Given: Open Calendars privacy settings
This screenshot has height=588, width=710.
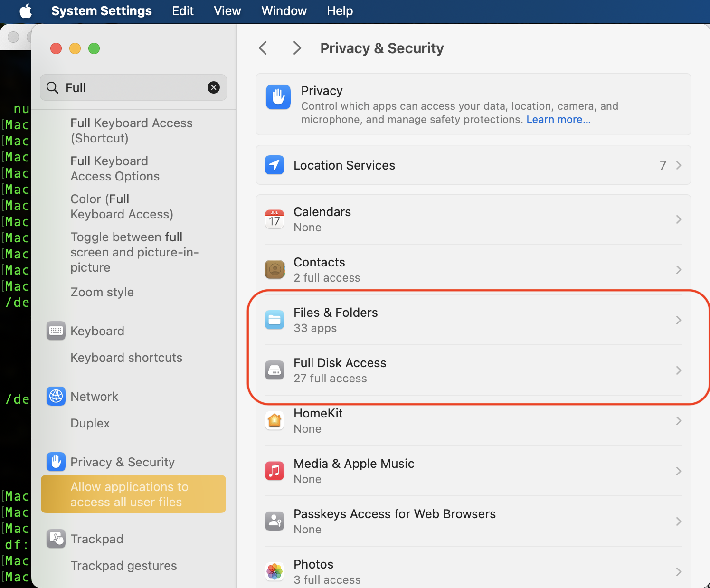Looking at the screenshot, I should pos(473,219).
